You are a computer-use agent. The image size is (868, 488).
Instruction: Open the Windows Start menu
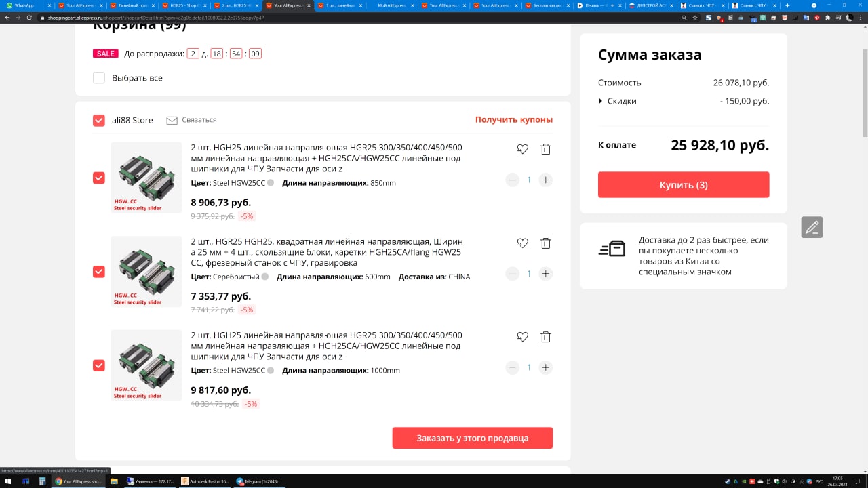(7, 481)
